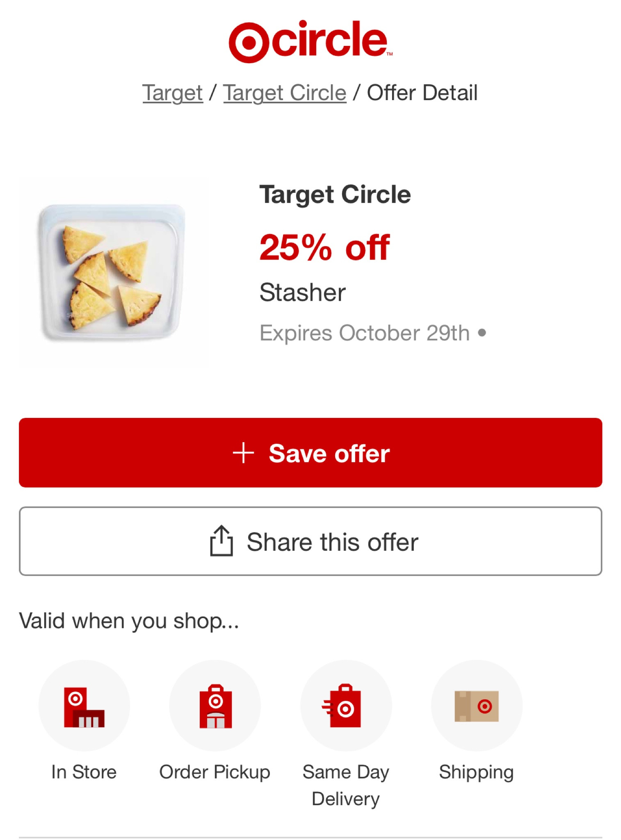621x840 pixels.
Task: Select the Order Pickup bag icon
Action: pos(215,706)
